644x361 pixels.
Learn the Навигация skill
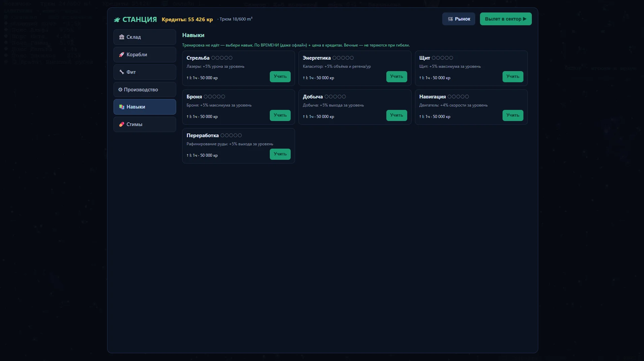pyautogui.click(x=513, y=115)
